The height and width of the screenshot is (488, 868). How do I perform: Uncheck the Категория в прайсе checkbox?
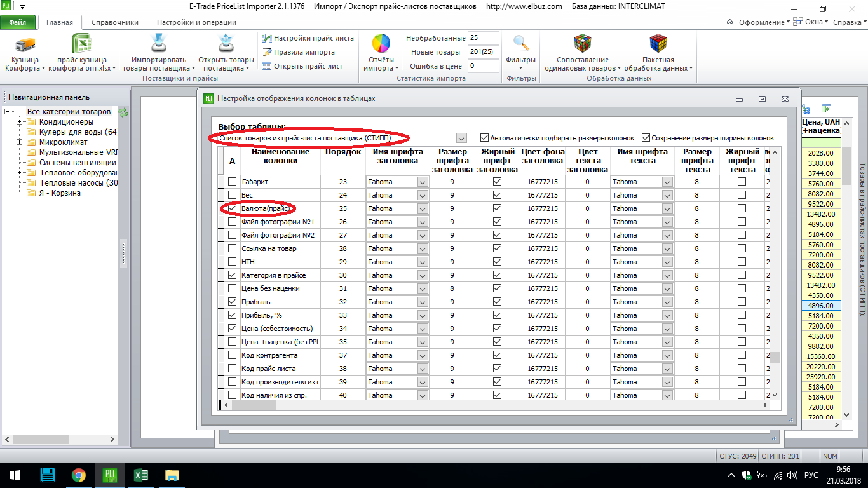coord(232,275)
